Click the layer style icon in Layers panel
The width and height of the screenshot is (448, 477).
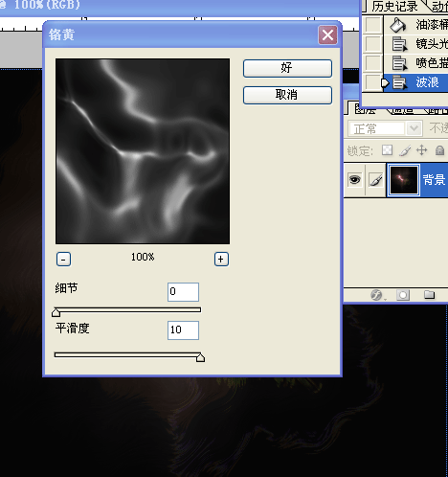[x=377, y=295]
